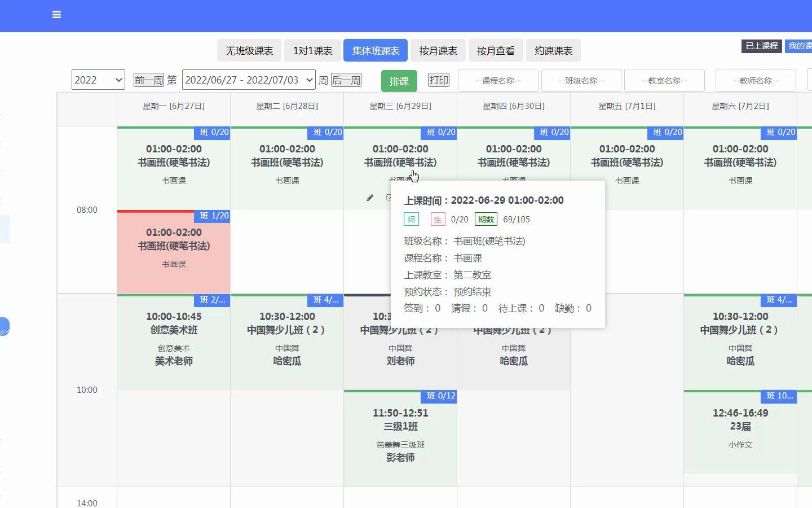Click the green 排课 button
812x508 pixels.
[399, 81]
